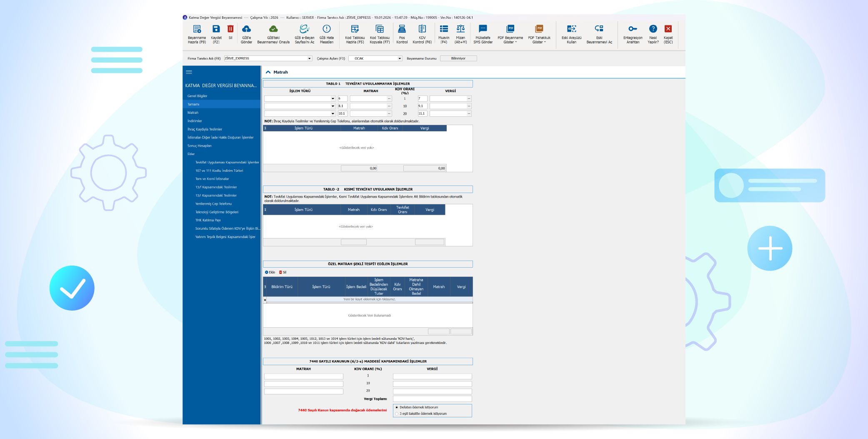Click the new record row in Özel Matrah

pos(369,299)
